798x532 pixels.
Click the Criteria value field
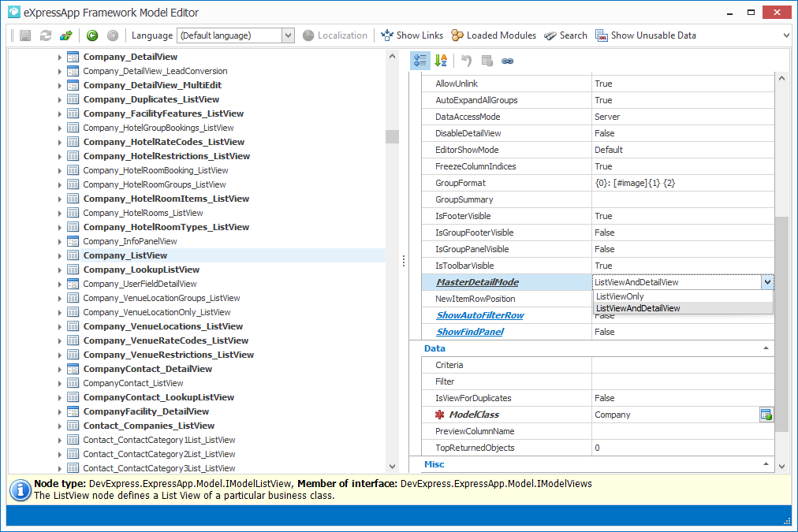(x=683, y=365)
